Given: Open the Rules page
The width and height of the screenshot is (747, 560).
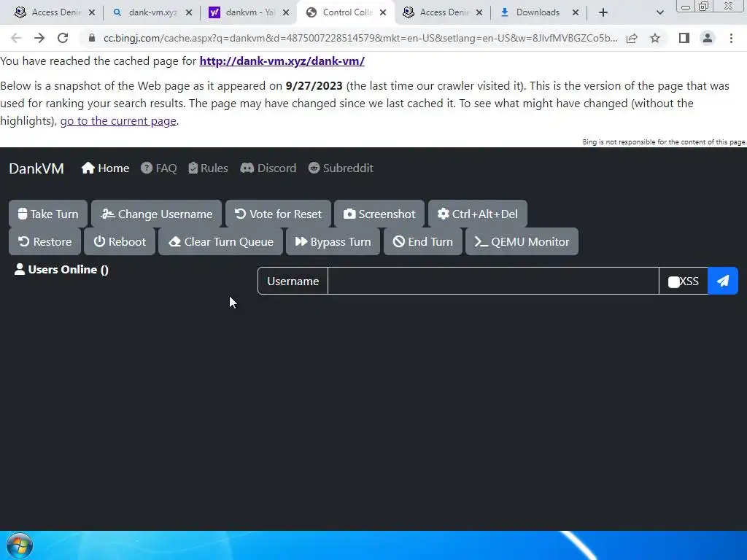Looking at the screenshot, I should 208,168.
